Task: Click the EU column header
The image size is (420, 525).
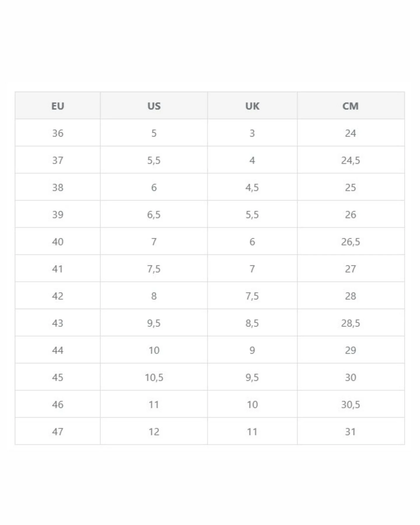Action: click(58, 106)
